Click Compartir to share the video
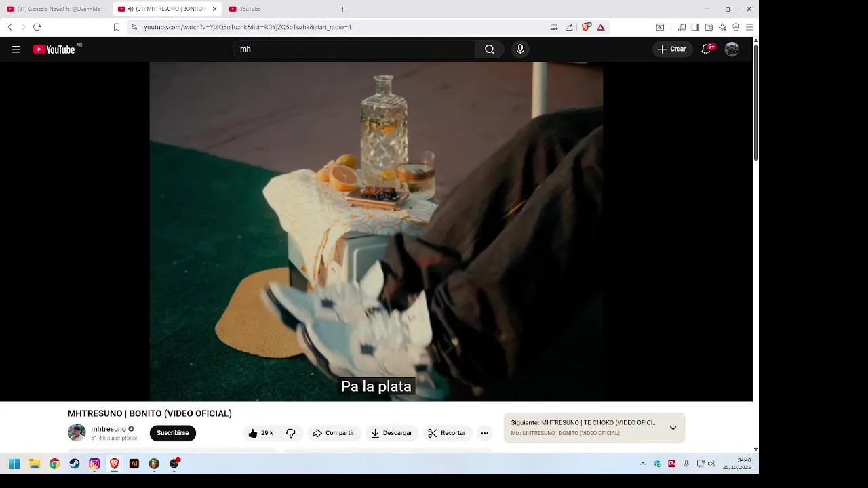The image size is (868, 488). click(333, 433)
